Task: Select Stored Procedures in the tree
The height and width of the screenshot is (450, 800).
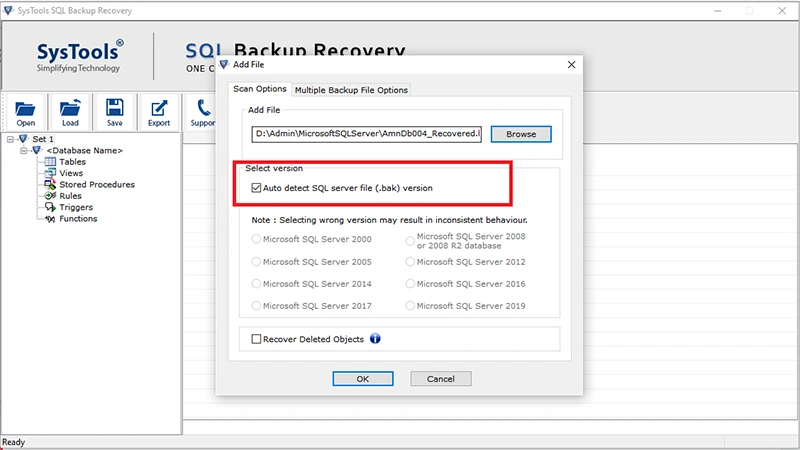Action: pyautogui.click(x=97, y=184)
